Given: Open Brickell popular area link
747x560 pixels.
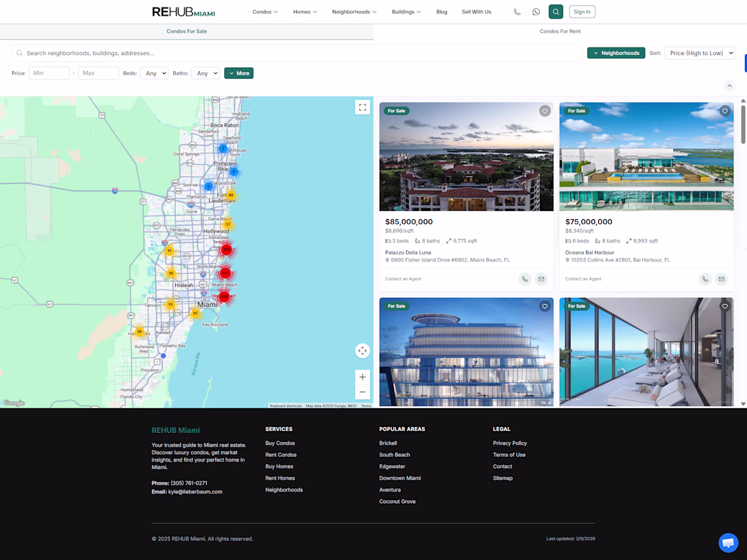Looking at the screenshot, I should coord(388,443).
